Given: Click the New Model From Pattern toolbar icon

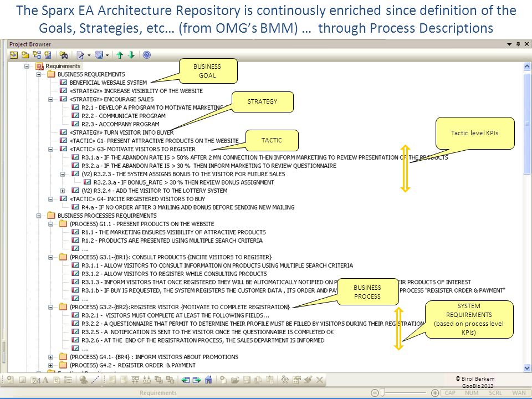Looking at the screenshot, I should (13, 55).
